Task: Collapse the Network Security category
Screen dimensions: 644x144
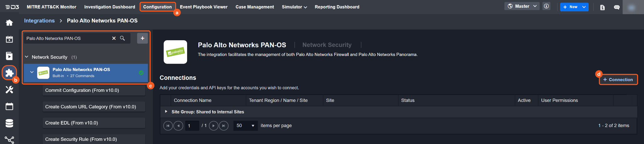Action: [x=27, y=57]
